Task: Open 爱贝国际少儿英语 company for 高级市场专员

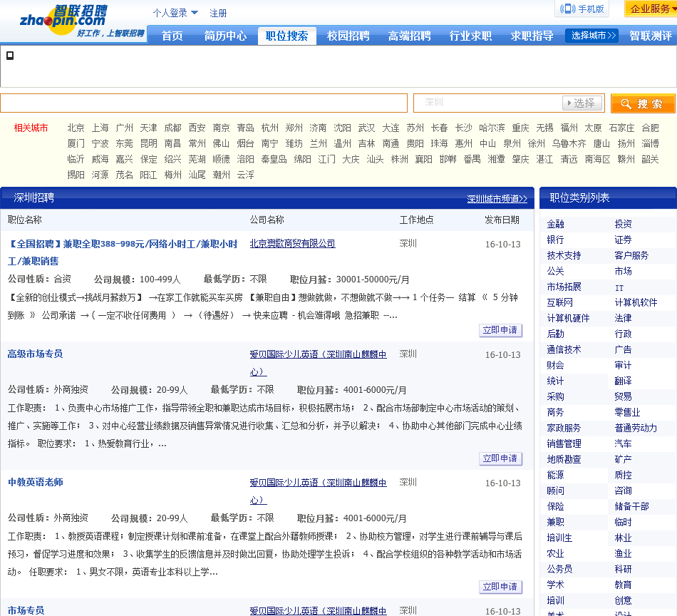Action: [318, 363]
